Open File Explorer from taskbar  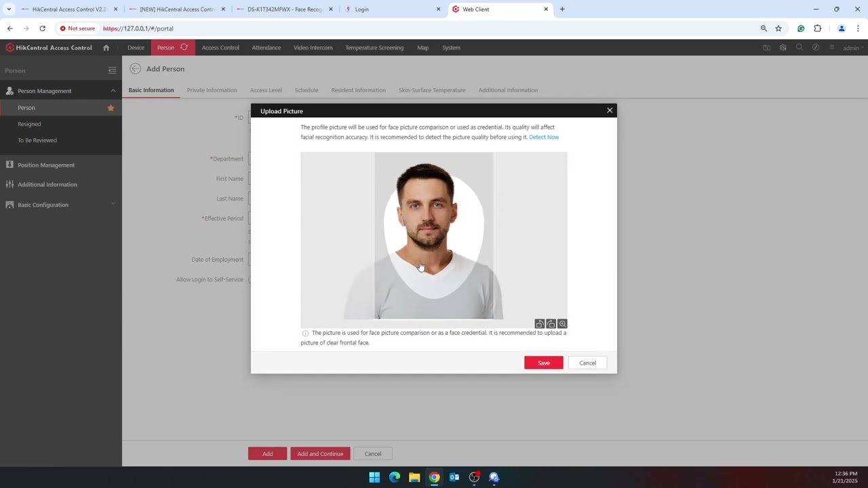pos(414,477)
